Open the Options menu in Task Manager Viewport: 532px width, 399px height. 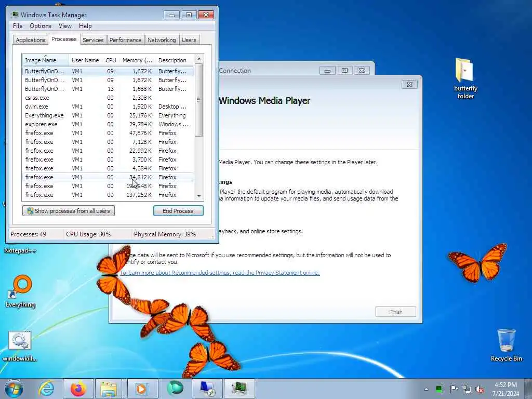click(41, 26)
